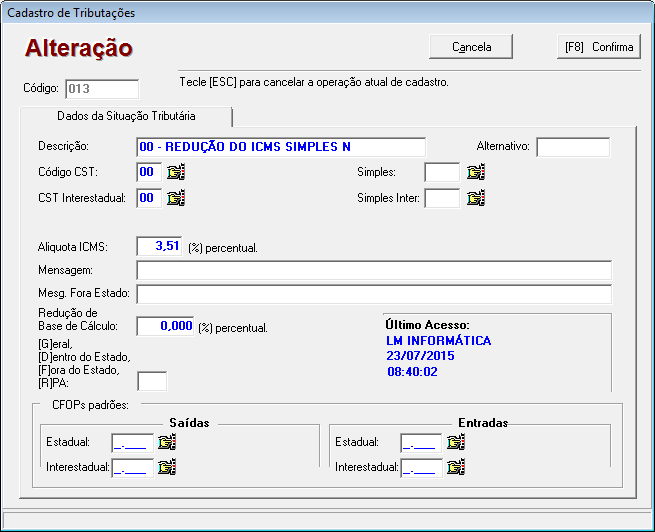Viewport: 655px width, 532px height.
Task: Click the search icon next to Simples Inter field
Action: [x=475, y=198]
